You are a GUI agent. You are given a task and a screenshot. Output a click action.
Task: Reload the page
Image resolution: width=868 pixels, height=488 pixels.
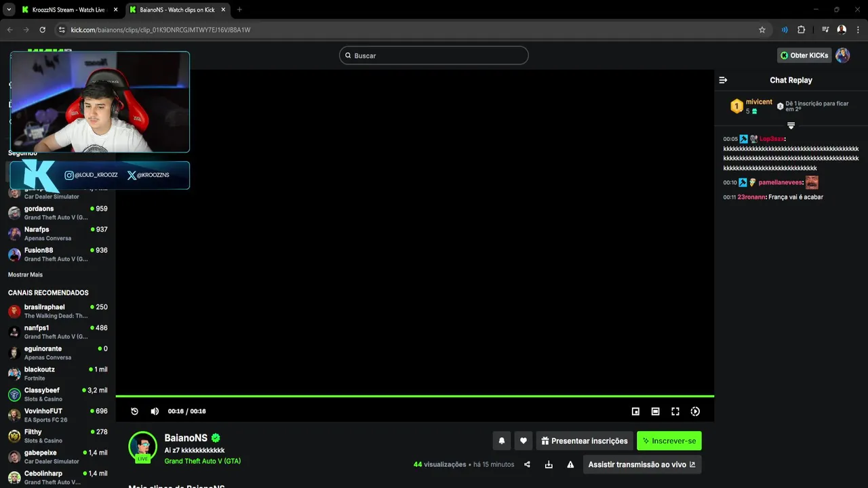pyautogui.click(x=42, y=30)
